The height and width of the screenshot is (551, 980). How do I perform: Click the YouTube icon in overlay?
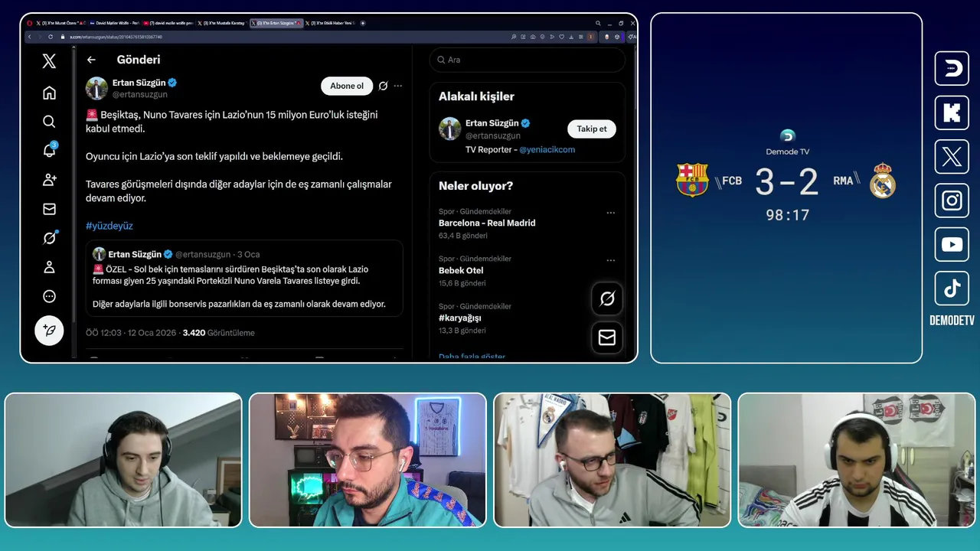coord(952,245)
